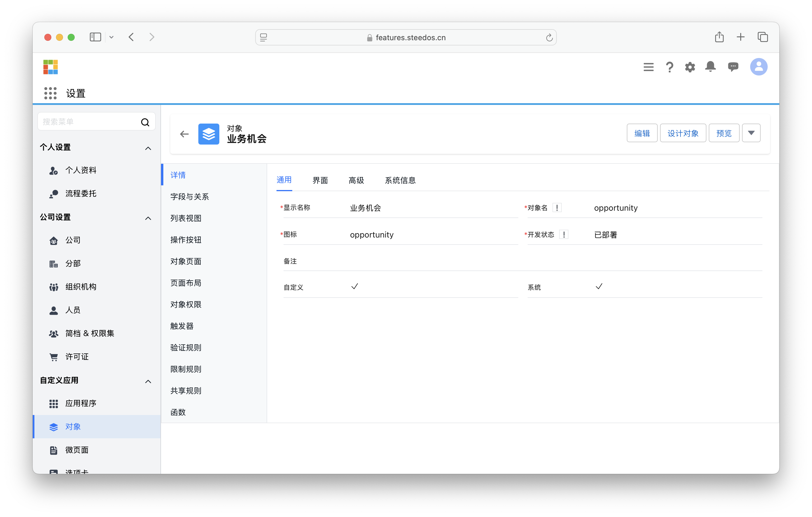Screen dimensions: 812x517
Task: Click the 编辑 button
Action: 642,133
